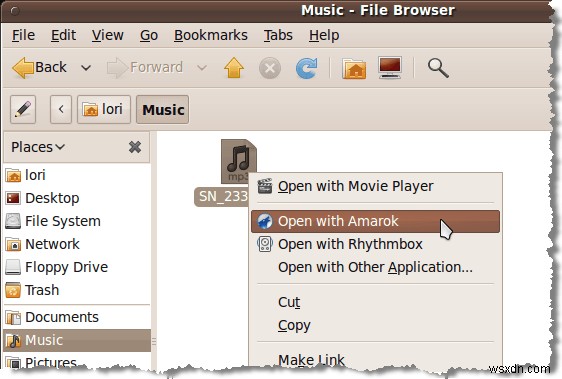Screen dimensions: 562x379
Task: Select the mp3 file thumbnail icon
Action: tap(238, 161)
